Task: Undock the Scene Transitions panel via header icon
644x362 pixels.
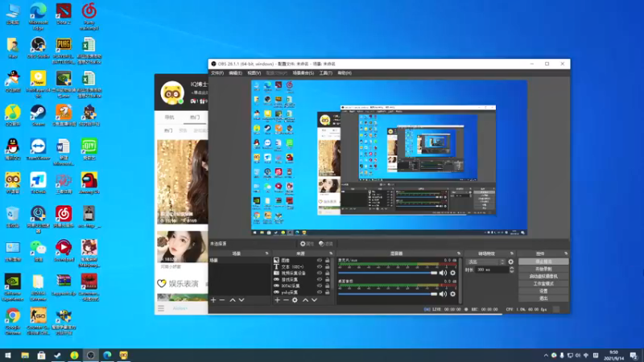Action: pos(512,253)
